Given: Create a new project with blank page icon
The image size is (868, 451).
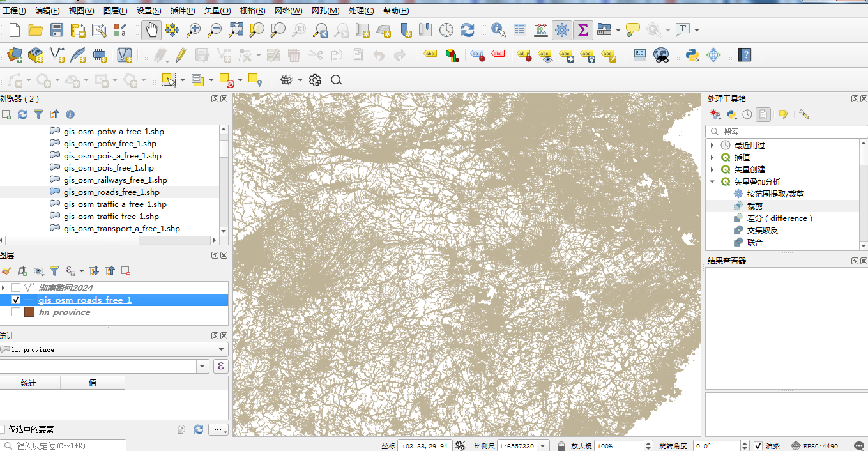Looking at the screenshot, I should (14, 29).
